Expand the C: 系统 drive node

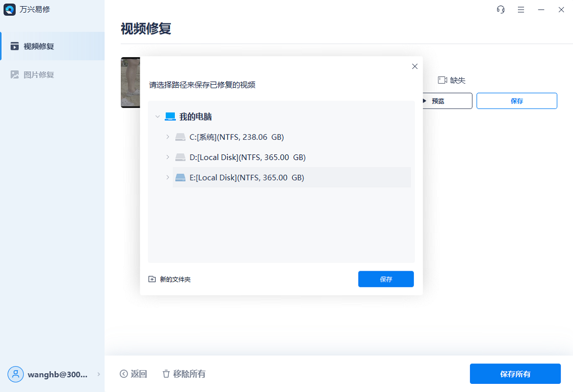pyautogui.click(x=167, y=137)
